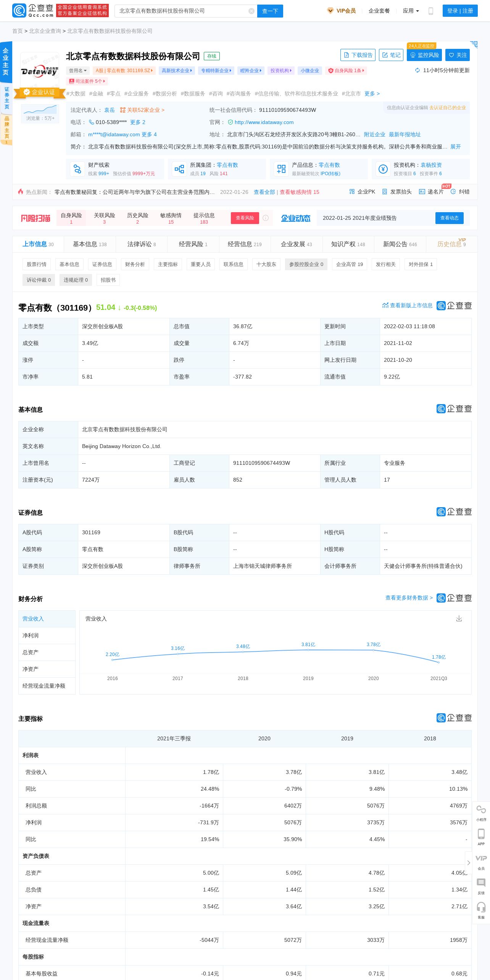The height and width of the screenshot is (980, 490).
Task: Click 下载报告 button
Action: point(358,55)
